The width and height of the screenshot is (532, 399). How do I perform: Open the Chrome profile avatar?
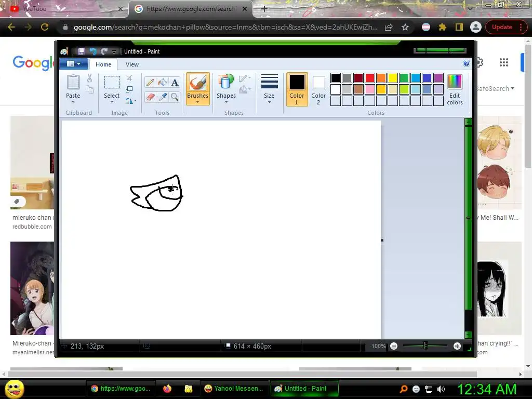click(476, 27)
